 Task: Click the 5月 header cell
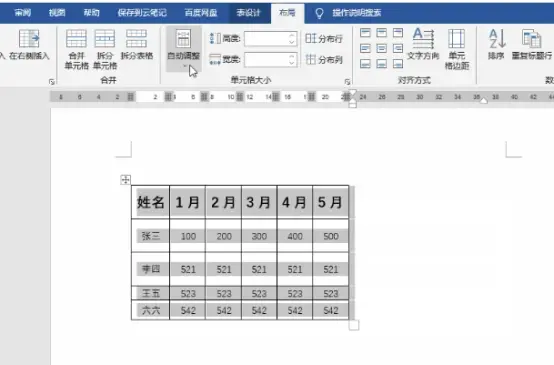coord(331,202)
